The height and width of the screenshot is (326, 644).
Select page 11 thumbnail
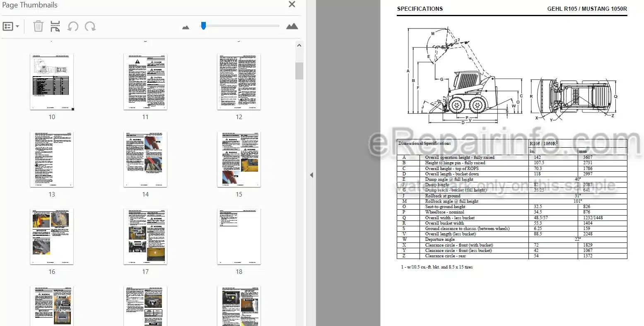point(145,81)
